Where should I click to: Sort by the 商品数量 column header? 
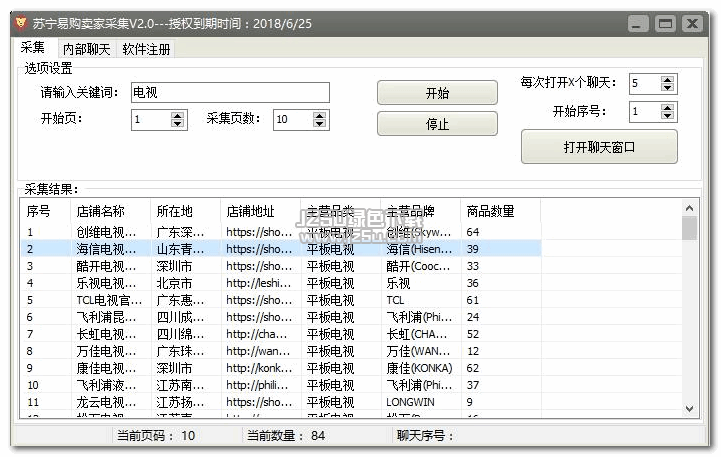click(501, 211)
